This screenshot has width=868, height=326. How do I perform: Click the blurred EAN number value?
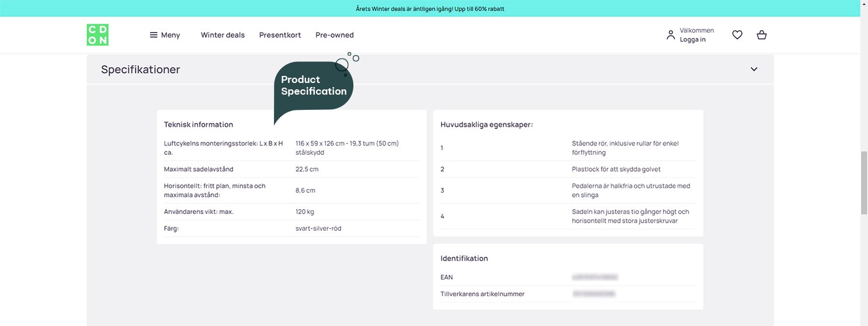coord(595,278)
